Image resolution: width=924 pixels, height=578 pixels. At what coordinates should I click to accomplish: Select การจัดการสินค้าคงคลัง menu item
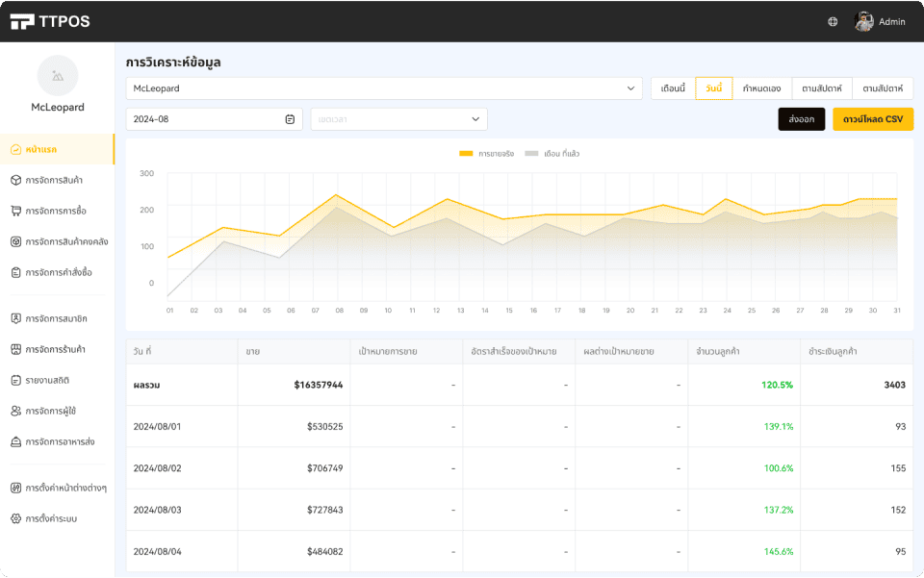(57, 241)
